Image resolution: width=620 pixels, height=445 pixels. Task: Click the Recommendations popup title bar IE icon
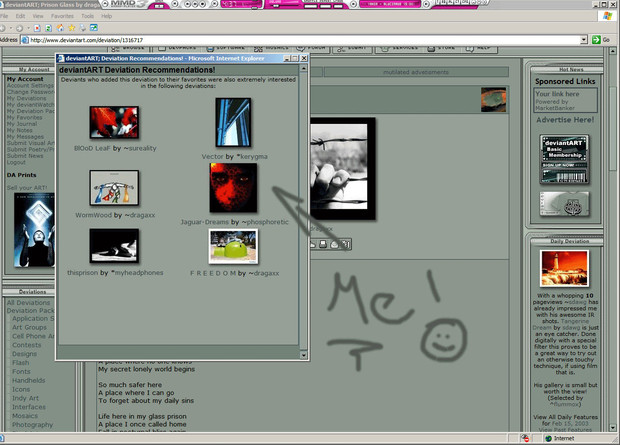pyautogui.click(x=60, y=59)
